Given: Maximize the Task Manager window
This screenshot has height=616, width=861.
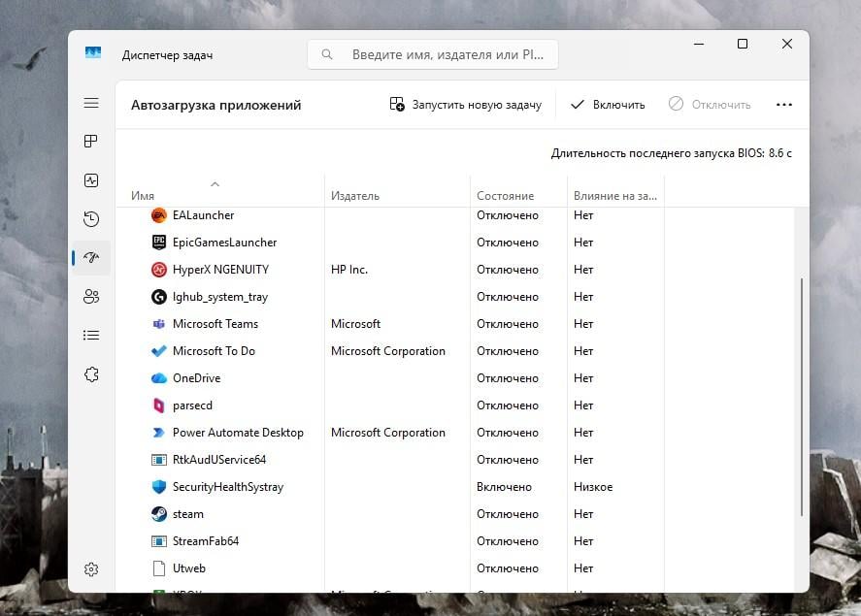Looking at the screenshot, I should 743,44.
